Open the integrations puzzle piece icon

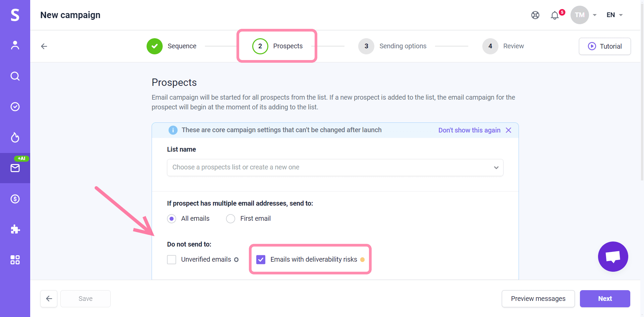point(15,229)
